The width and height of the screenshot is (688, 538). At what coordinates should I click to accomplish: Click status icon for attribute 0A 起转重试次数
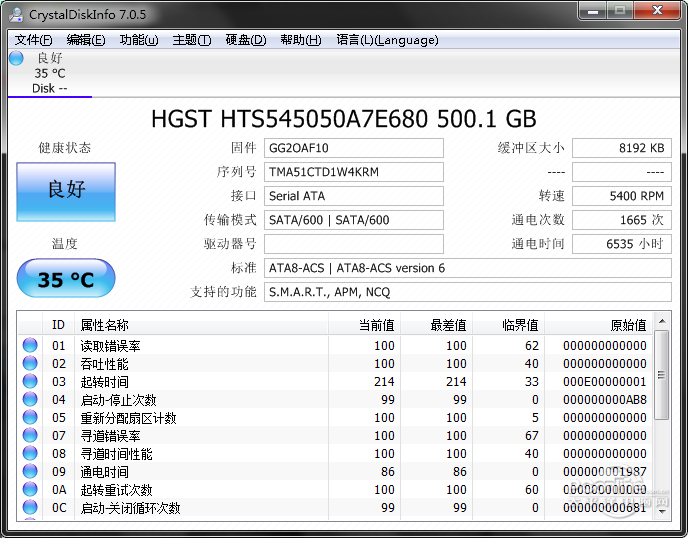30,490
